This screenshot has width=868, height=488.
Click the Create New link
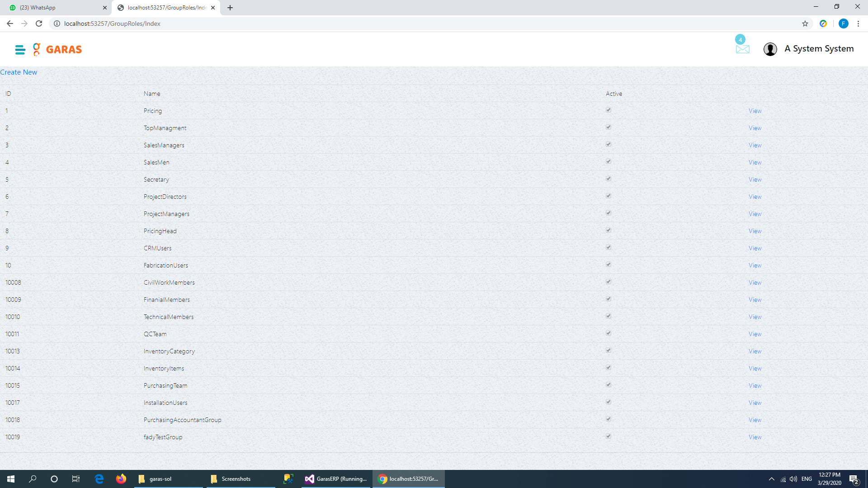19,72
